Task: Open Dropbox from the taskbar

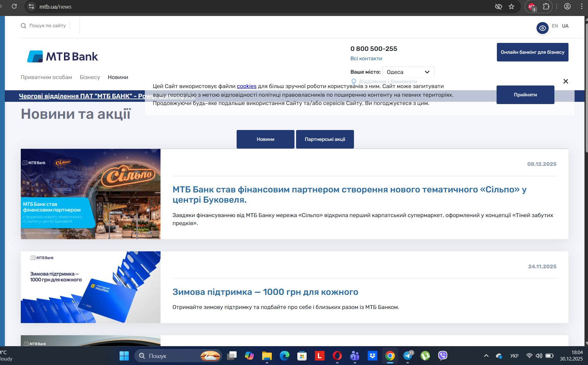Action: [372, 356]
